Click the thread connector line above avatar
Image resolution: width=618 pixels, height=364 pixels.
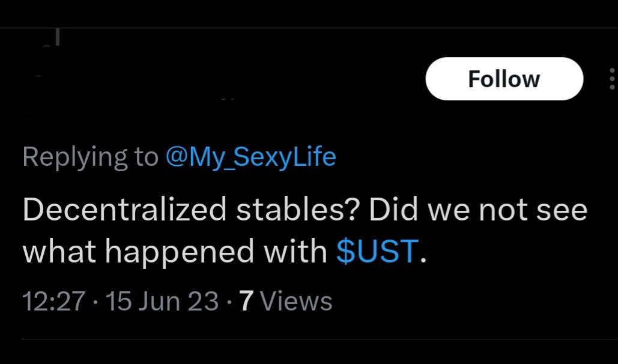(x=58, y=37)
